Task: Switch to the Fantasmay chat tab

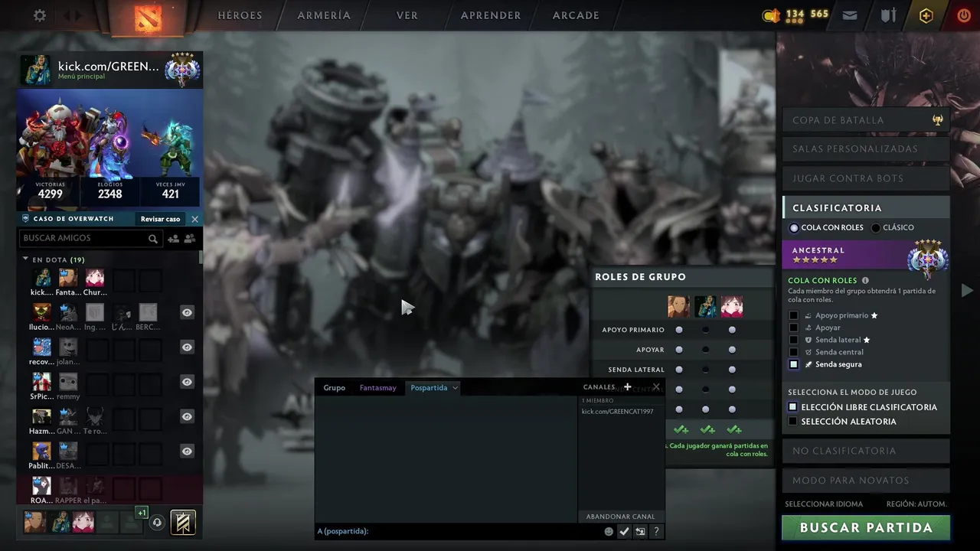Action: [378, 388]
